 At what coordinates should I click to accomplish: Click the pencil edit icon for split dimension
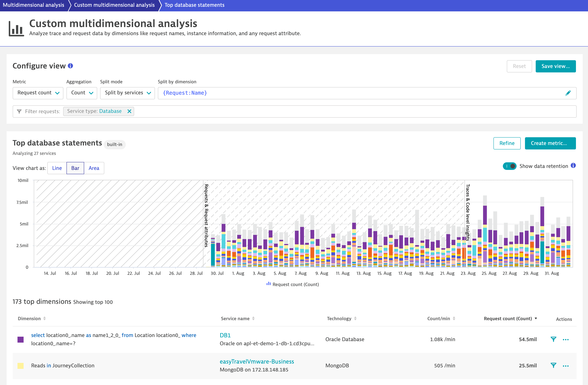568,93
